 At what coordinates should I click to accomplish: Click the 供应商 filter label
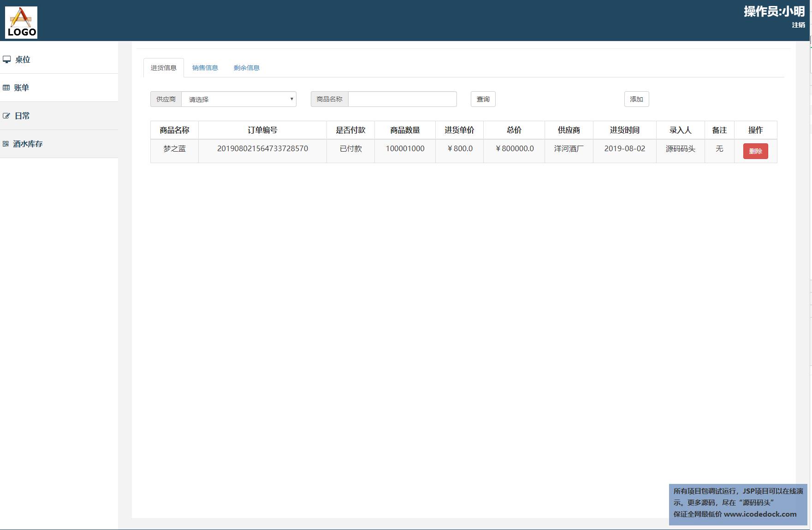tap(166, 99)
